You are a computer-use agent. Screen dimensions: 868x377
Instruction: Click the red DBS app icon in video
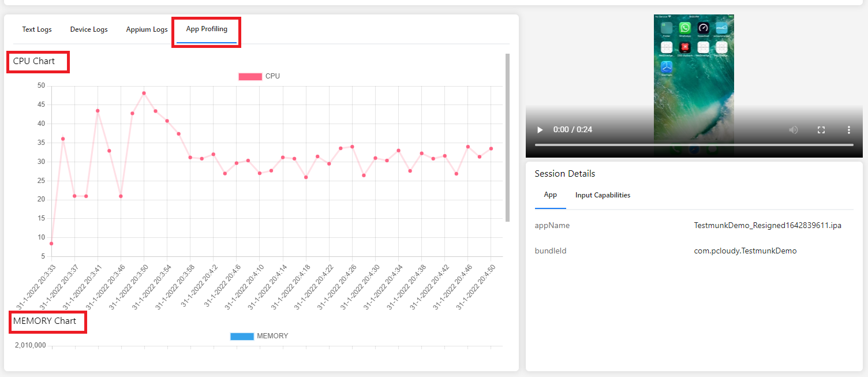(x=685, y=47)
